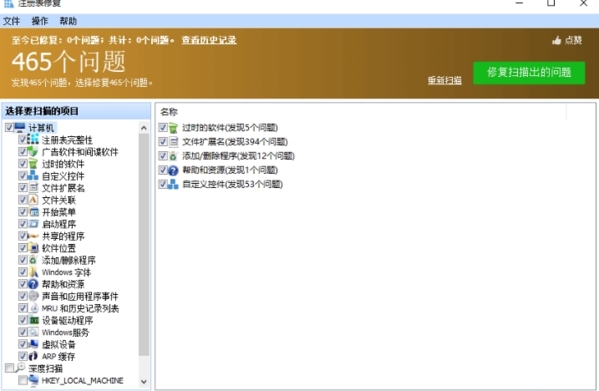Enable the 深度扫描 checkbox
Image resolution: width=599 pixels, height=391 pixels.
click(9, 368)
